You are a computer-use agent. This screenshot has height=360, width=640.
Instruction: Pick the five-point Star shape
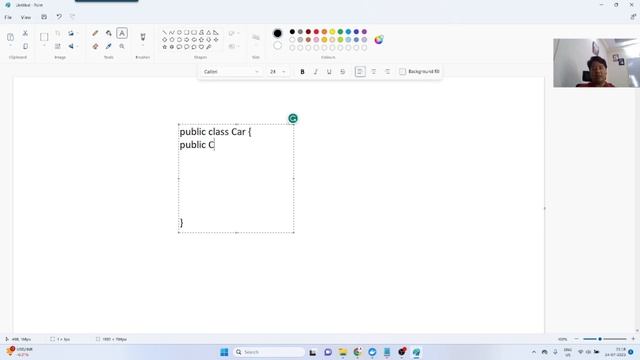(164, 47)
